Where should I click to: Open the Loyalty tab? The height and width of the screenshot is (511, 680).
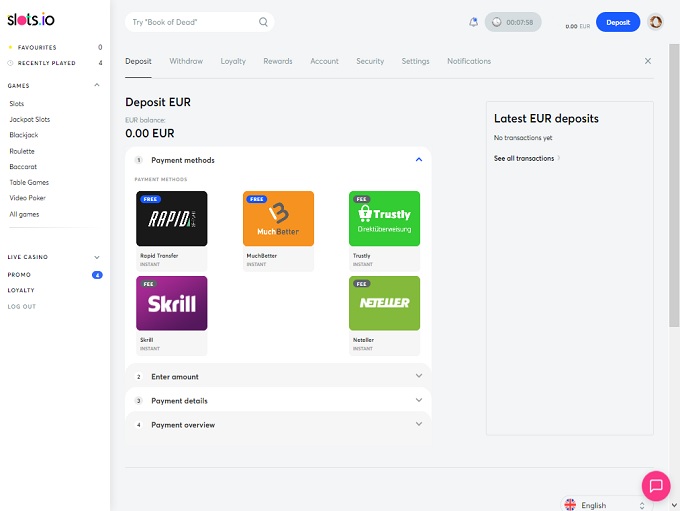click(233, 61)
